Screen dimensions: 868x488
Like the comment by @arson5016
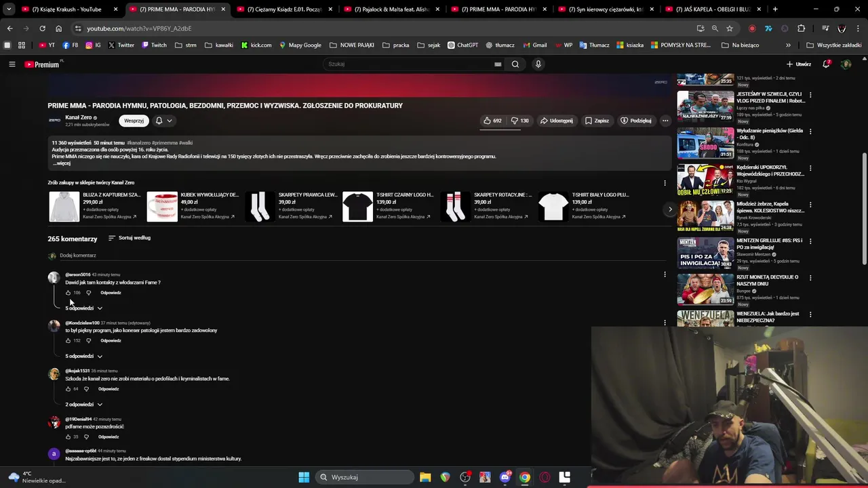(x=68, y=293)
